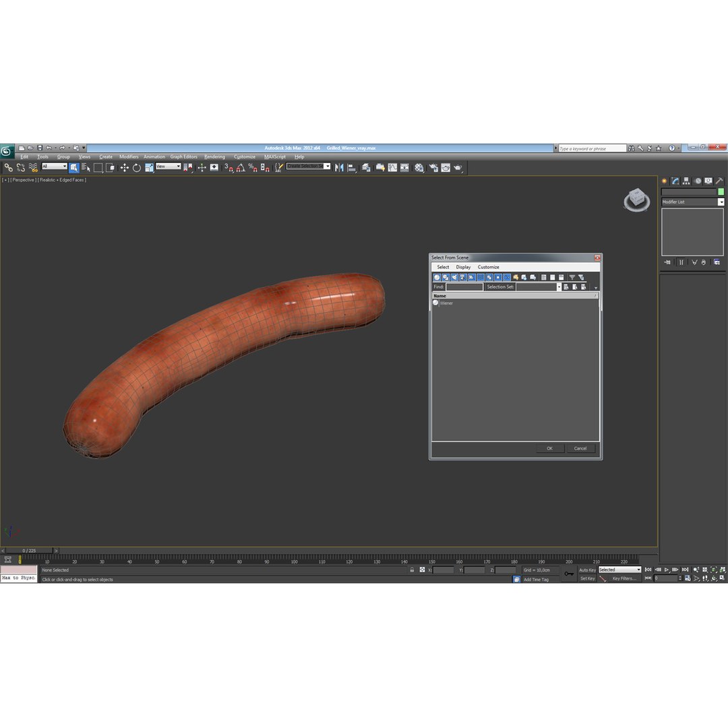This screenshot has height=728, width=728.
Task: Open Curve Editor from toolbar
Action: [x=392, y=168]
